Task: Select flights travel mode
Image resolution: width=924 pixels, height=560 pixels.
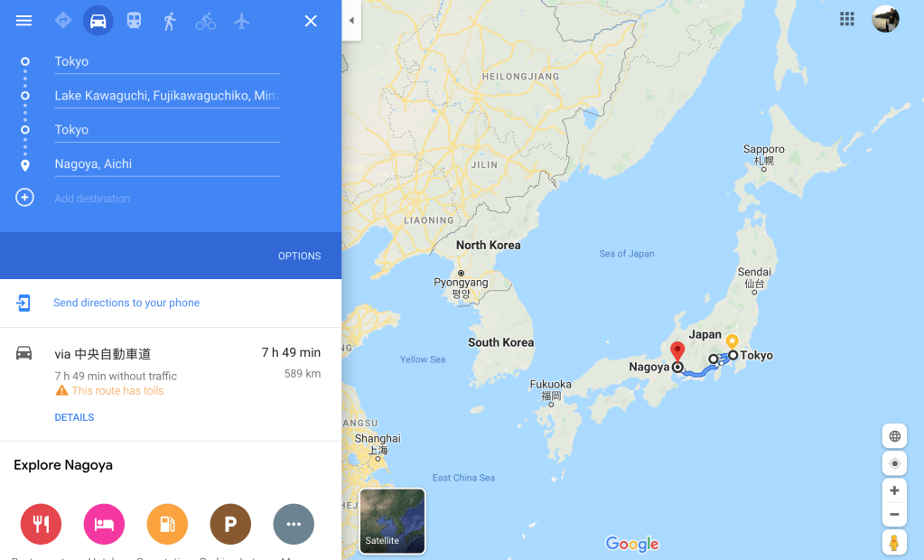Action: (x=241, y=21)
